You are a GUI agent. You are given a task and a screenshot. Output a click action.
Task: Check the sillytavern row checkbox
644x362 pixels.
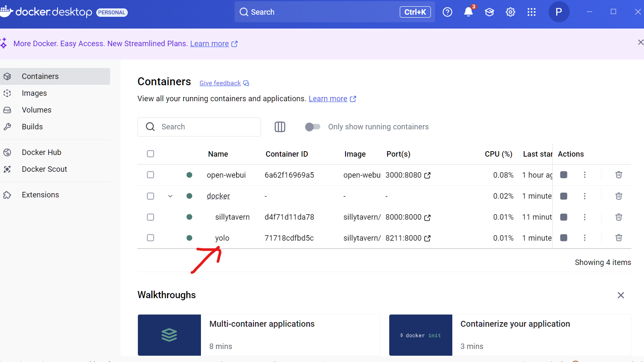click(150, 217)
